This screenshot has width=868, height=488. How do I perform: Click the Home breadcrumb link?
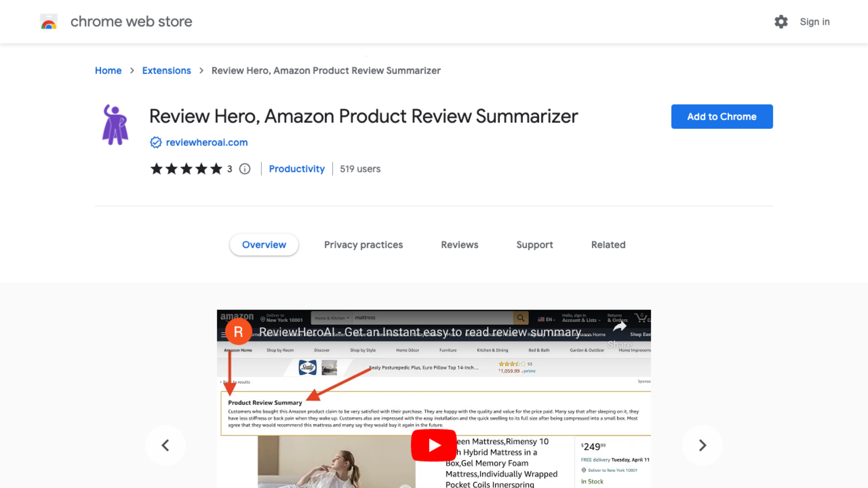pos(108,70)
